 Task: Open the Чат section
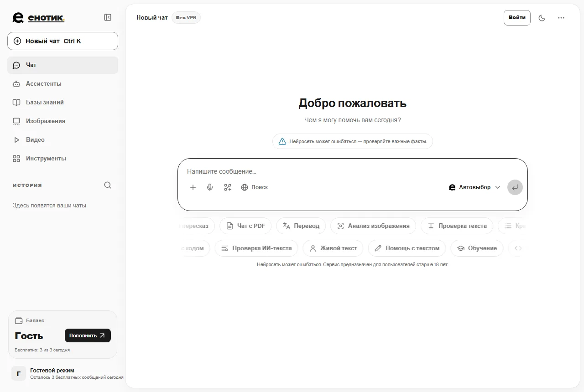click(x=63, y=65)
